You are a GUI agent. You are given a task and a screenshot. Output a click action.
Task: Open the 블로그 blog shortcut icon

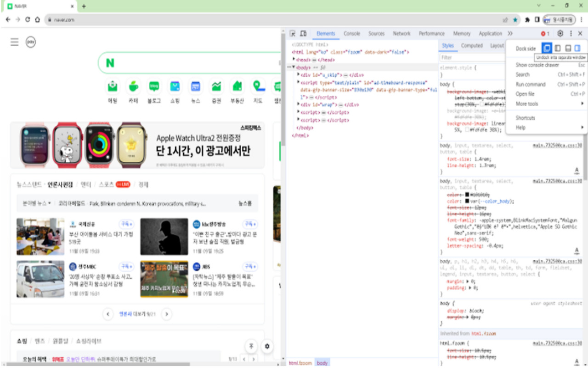click(154, 86)
